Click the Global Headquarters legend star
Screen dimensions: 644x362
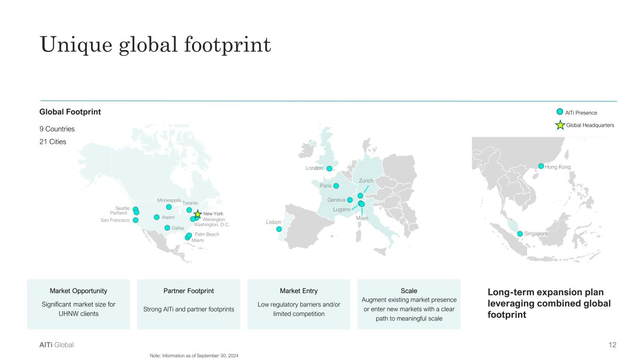click(x=560, y=125)
